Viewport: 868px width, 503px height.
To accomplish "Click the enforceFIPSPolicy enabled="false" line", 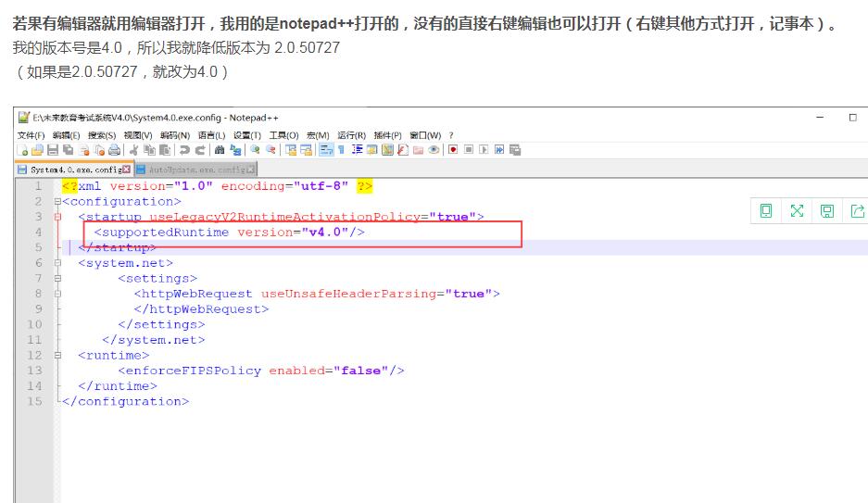I will (x=260, y=371).
